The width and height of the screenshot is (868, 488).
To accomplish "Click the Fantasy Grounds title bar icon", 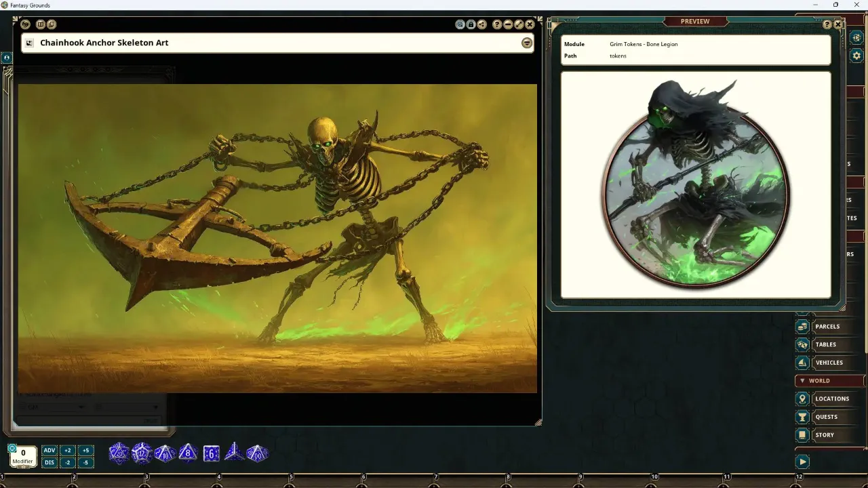I will tap(5, 5).
